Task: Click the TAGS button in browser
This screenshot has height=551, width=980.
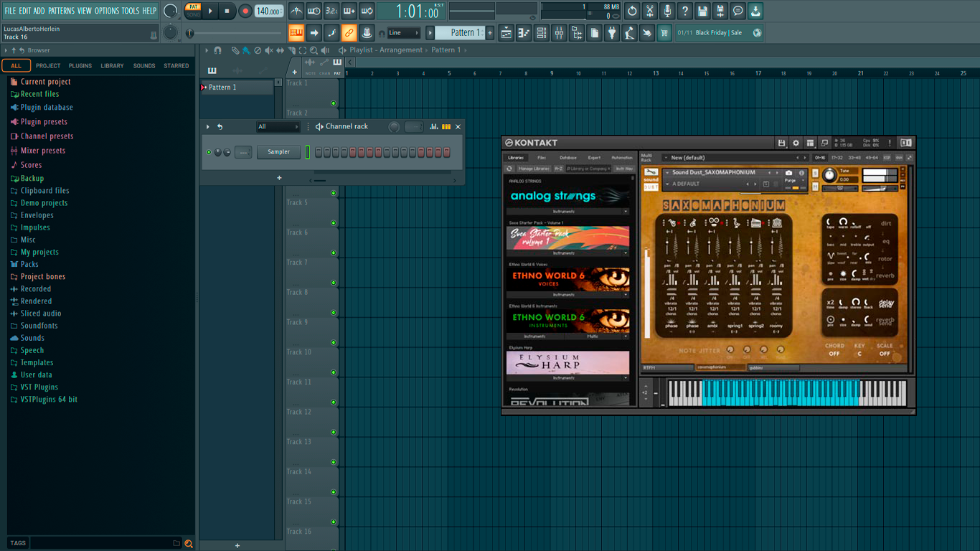Action: pos(18,544)
